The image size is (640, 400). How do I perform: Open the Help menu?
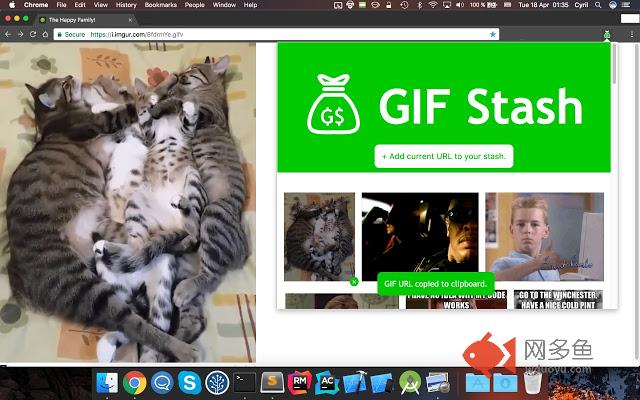coord(250,5)
